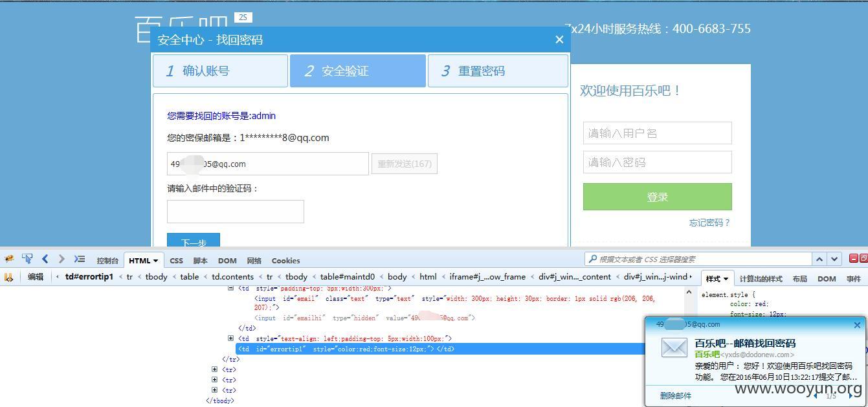
Task: Select td#errortip1 in the breadcrumb path
Action: [x=89, y=277]
